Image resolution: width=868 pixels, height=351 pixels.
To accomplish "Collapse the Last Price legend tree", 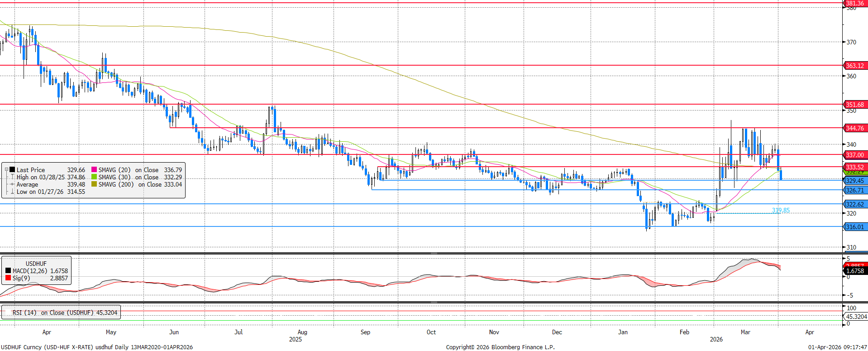I will coord(6,170).
